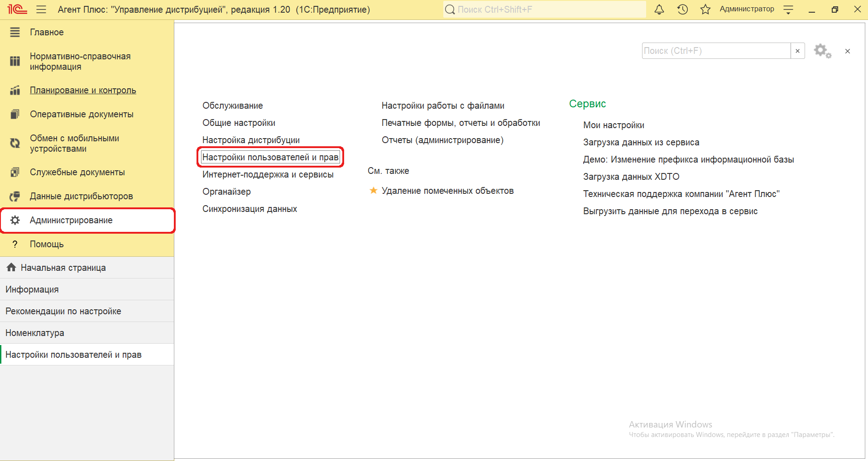Switch to the Номенклатура tab
This screenshot has height=461, width=868.
pos(35,333)
